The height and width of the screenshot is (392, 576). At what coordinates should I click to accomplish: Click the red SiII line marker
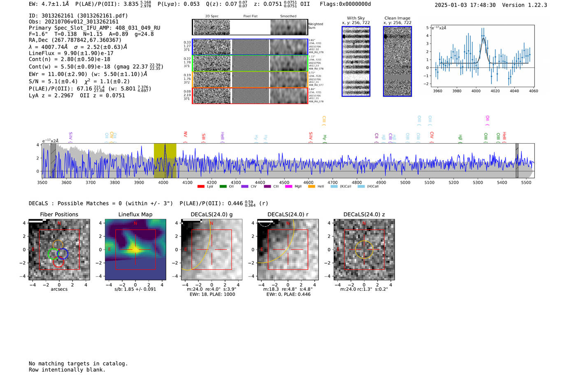coord(204,138)
